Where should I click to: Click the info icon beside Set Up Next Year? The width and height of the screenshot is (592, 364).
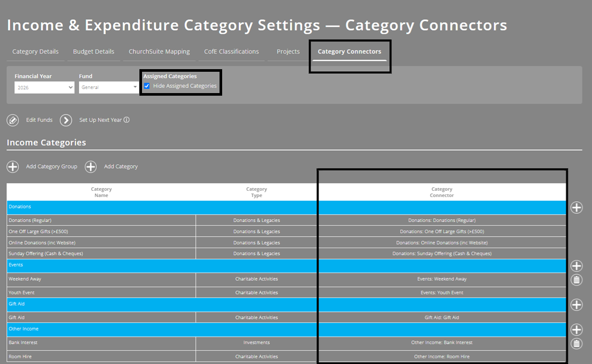[x=127, y=120]
